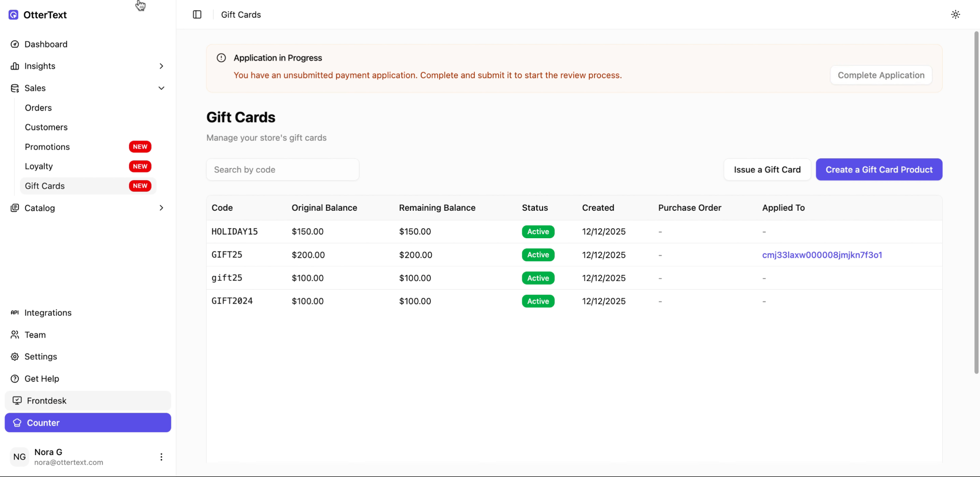Screen dimensions: 980x477
Task: Collapse the Sales section chevron
Action: [161, 88]
